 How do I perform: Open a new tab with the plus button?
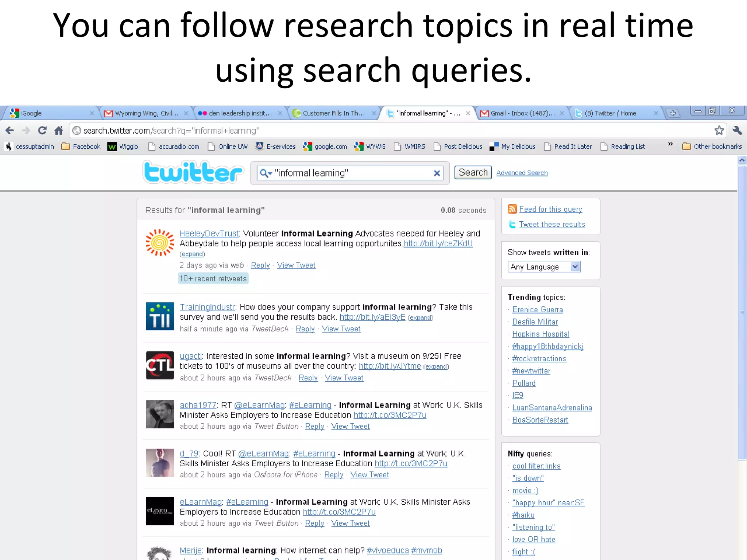click(x=673, y=113)
